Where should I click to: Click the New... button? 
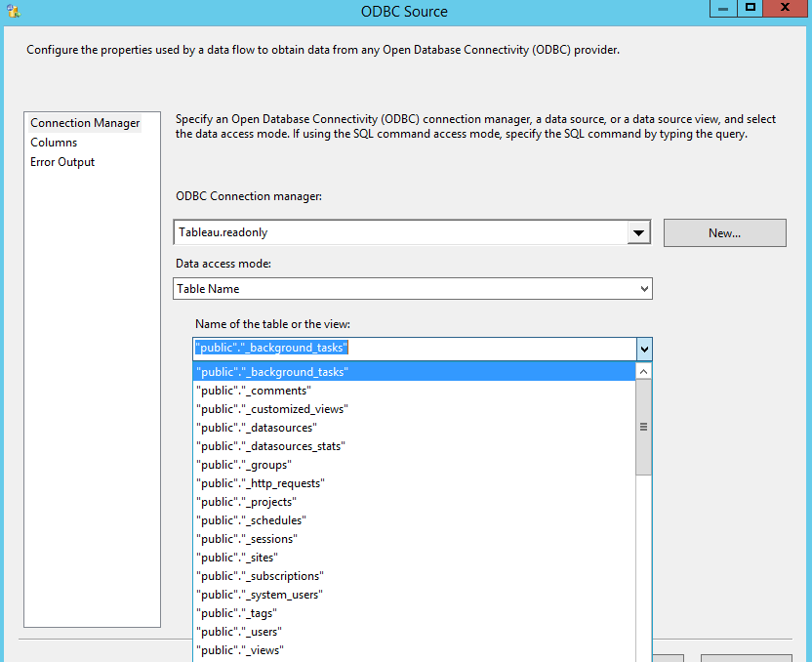pos(724,233)
